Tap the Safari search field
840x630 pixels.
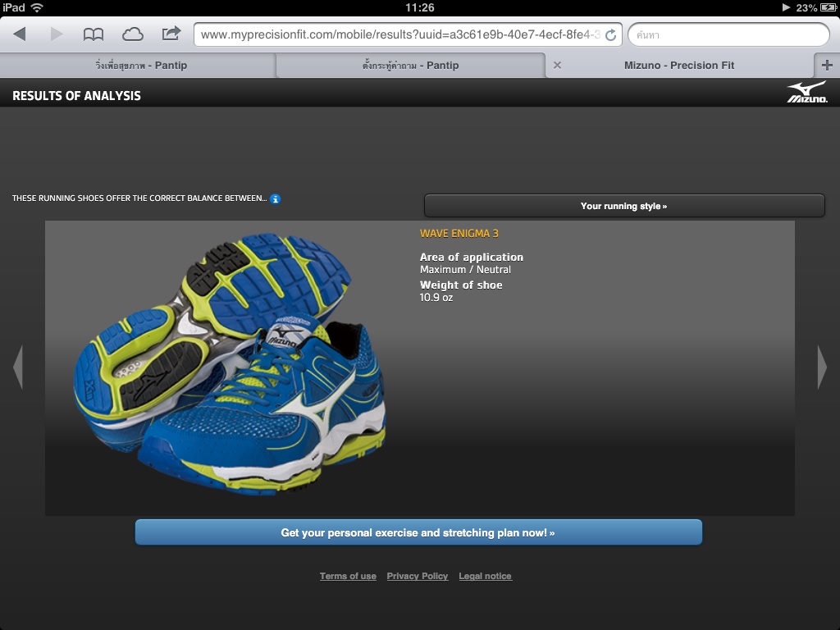pos(728,34)
